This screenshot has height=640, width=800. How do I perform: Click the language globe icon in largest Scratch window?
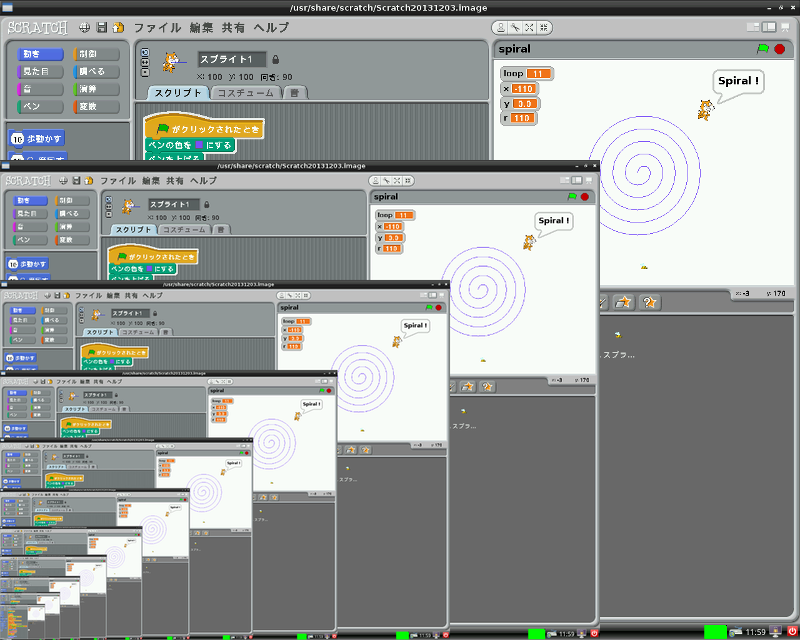point(85,28)
